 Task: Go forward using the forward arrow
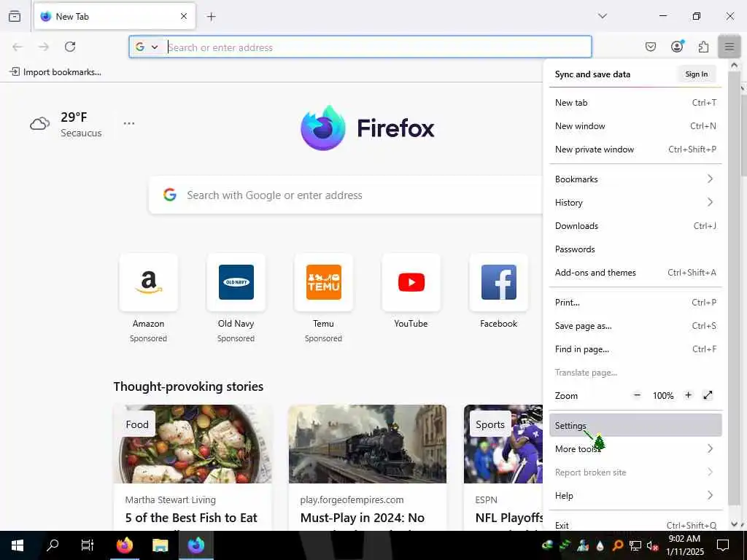click(x=44, y=47)
